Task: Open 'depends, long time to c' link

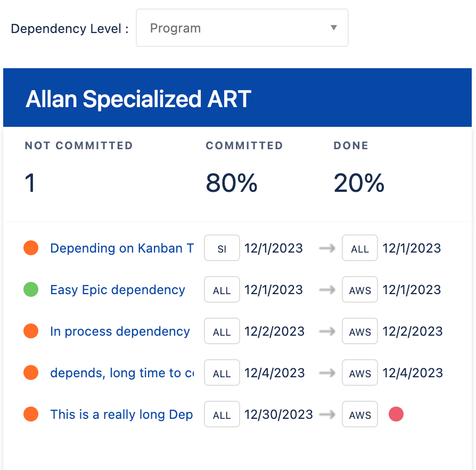Action: pyautogui.click(x=121, y=373)
